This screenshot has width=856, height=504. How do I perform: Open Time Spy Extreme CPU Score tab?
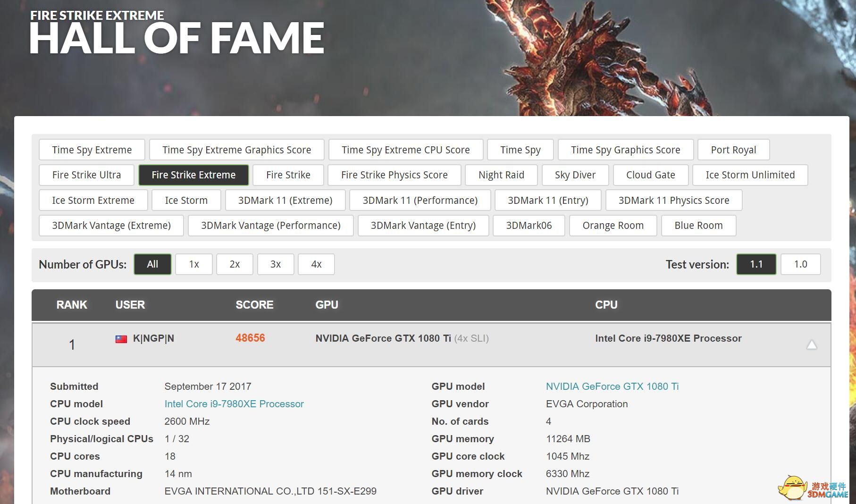406,150
